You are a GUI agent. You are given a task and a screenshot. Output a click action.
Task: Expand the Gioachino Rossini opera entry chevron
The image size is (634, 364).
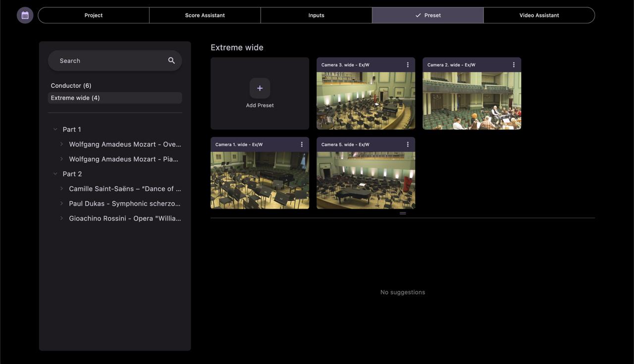click(61, 218)
